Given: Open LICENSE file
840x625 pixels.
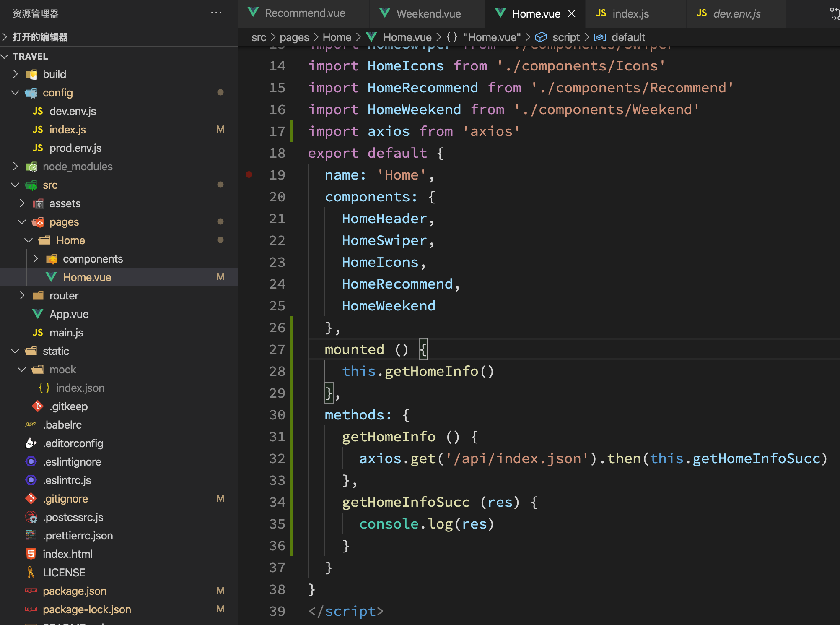Looking at the screenshot, I should tap(64, 573).
